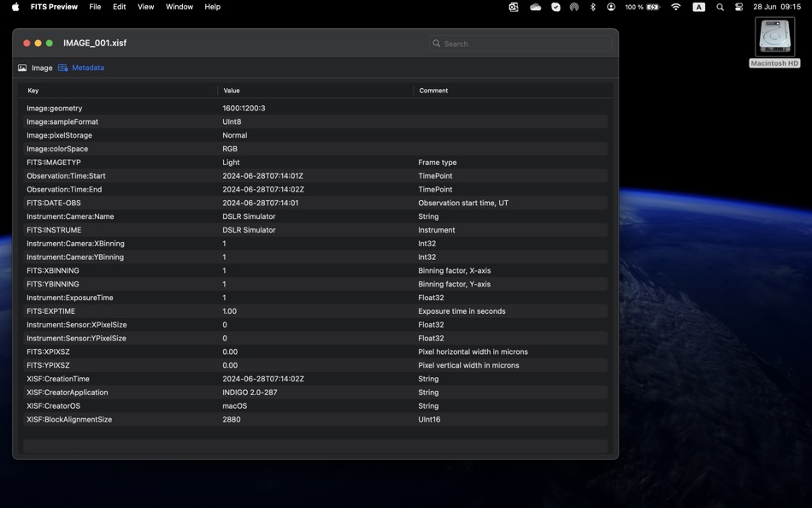Select the Observation:Time:Start row
The image size is (812, 508).
(x=315, y=175)
